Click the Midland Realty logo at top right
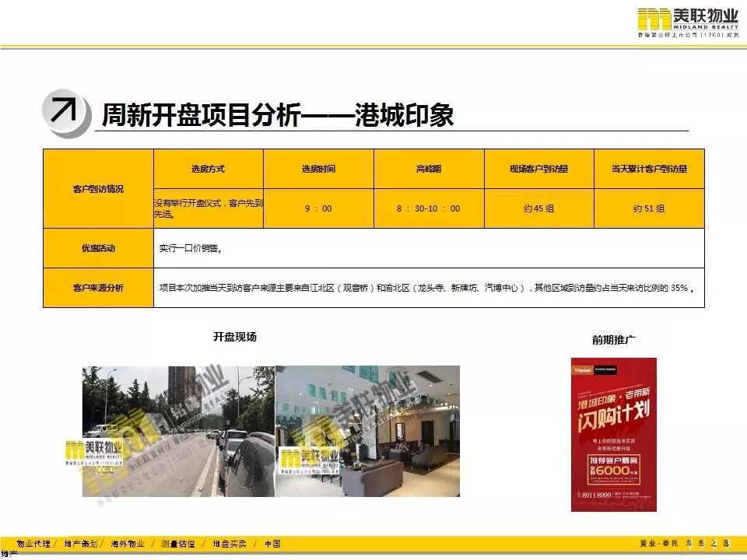The image size is (747, 560). click(688, 23)
